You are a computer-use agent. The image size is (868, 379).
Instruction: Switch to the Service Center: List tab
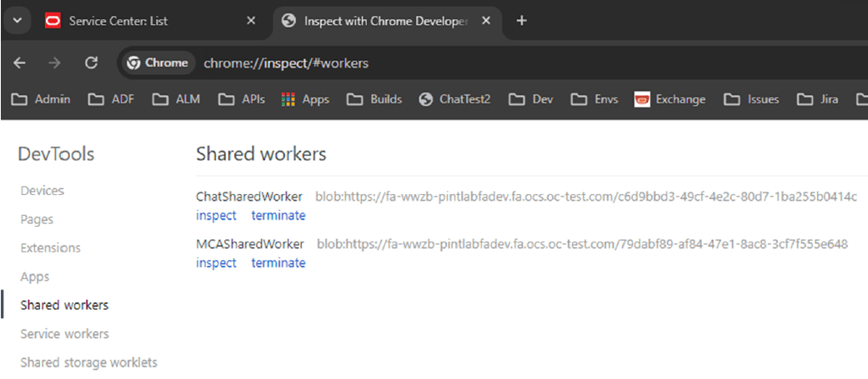click(x=151, y=21)
